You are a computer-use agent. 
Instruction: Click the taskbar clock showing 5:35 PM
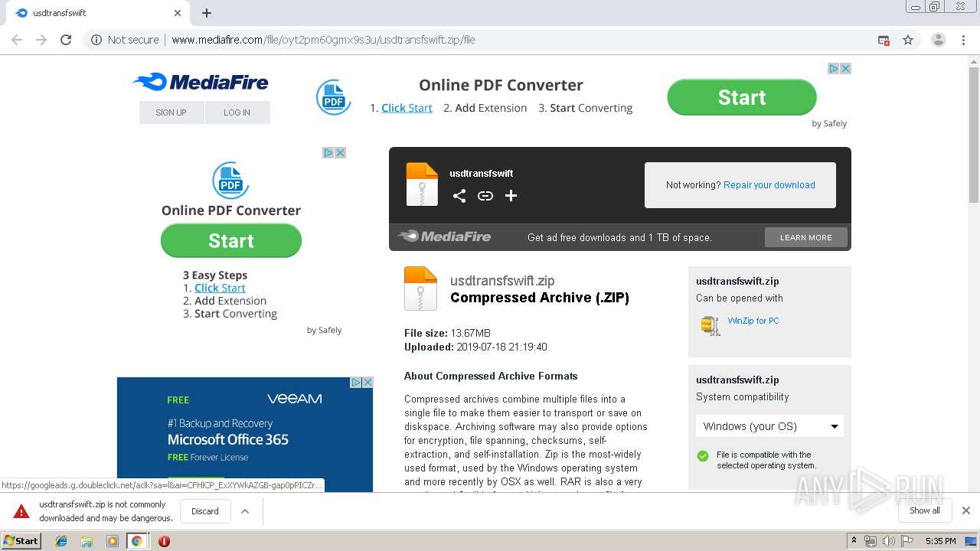tap(940, 541)
